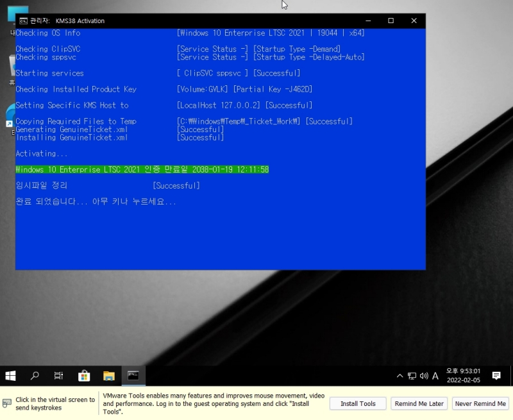Viewport: 513px width, 420px height.
Task: Click 'Click in the virtual screen' hint
Action: click(55, 403)
